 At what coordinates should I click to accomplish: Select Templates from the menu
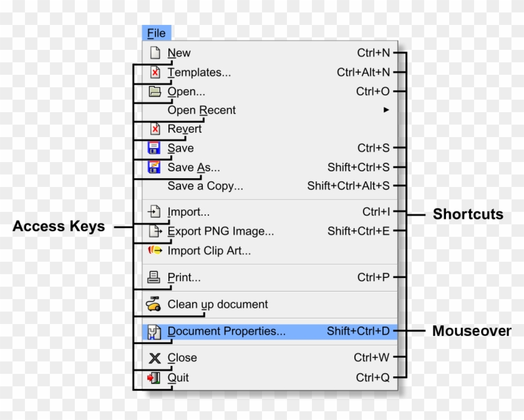point(198,72)
